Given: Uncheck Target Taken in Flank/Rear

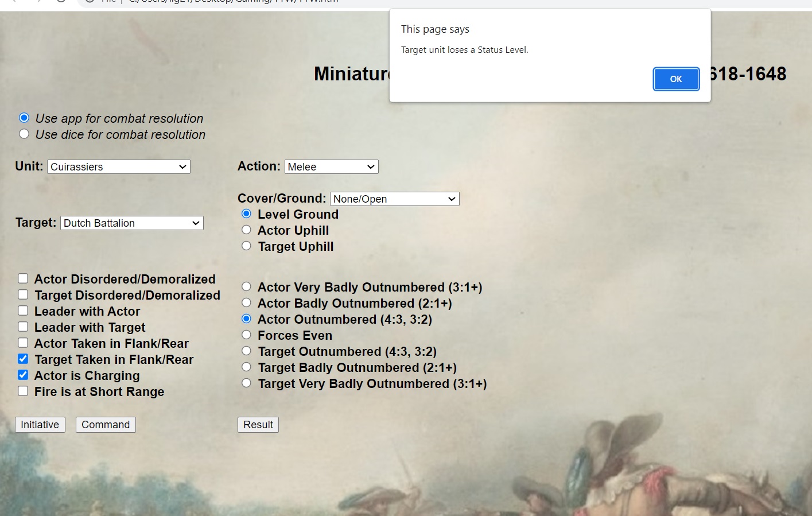Looking at the screenshot, I should coord(23,359).
